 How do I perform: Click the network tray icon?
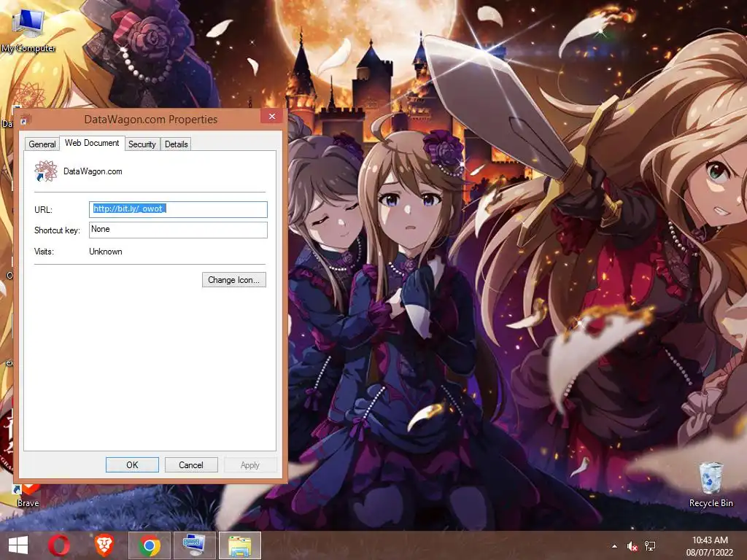[x=650, y=546]
